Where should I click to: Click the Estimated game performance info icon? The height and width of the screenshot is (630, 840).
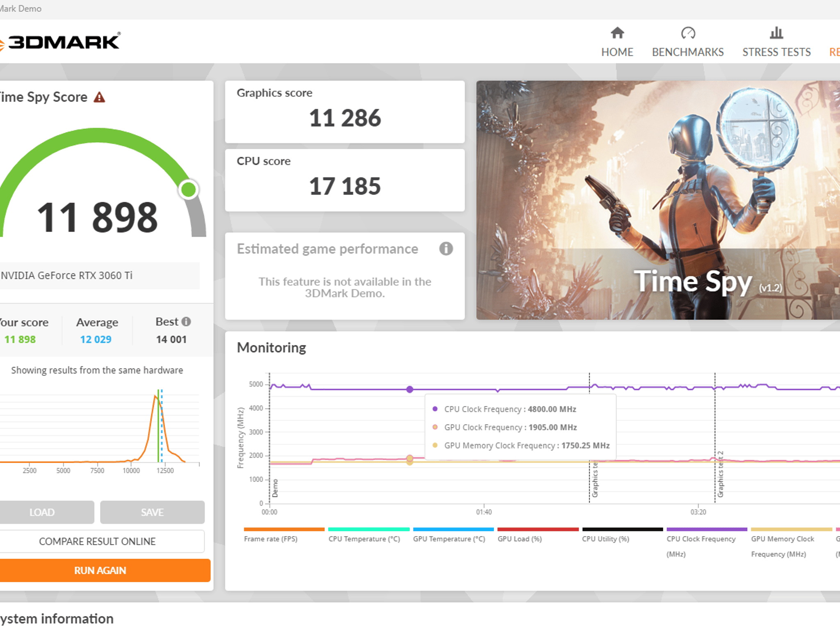446,249
